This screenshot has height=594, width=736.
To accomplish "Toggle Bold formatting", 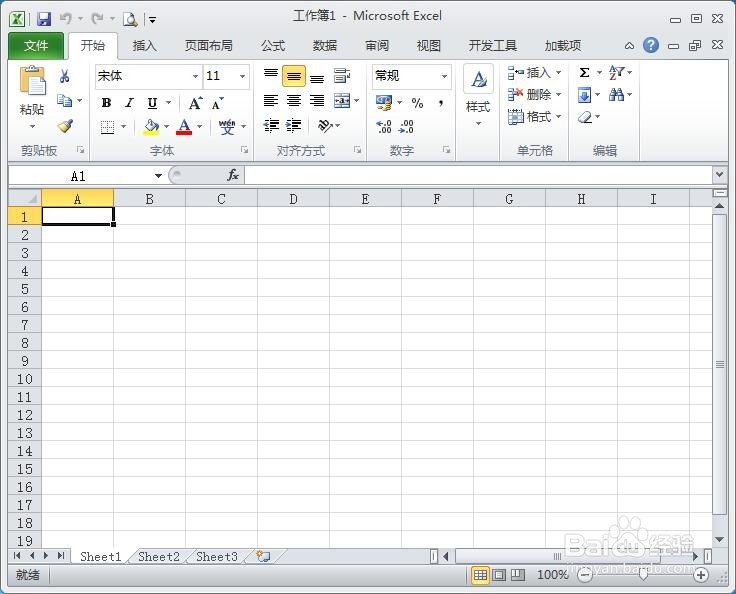I will [107, 103].
